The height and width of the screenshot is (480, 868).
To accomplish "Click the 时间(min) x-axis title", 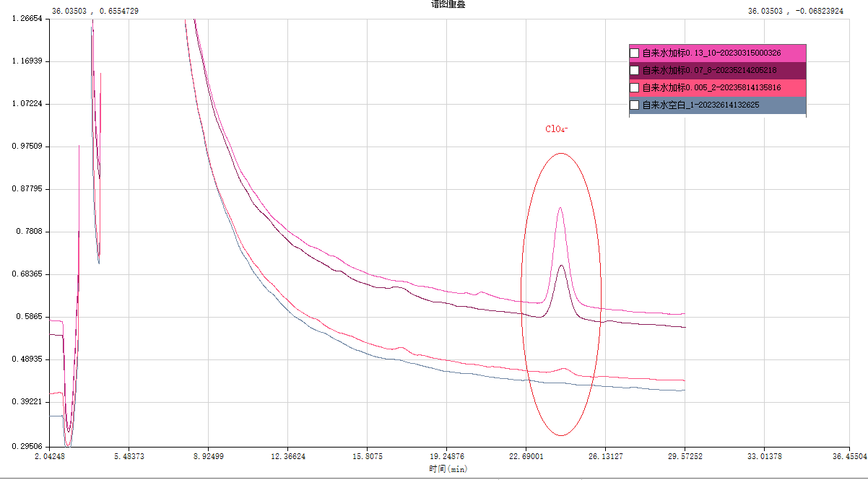I will click(x=448, y=469).
